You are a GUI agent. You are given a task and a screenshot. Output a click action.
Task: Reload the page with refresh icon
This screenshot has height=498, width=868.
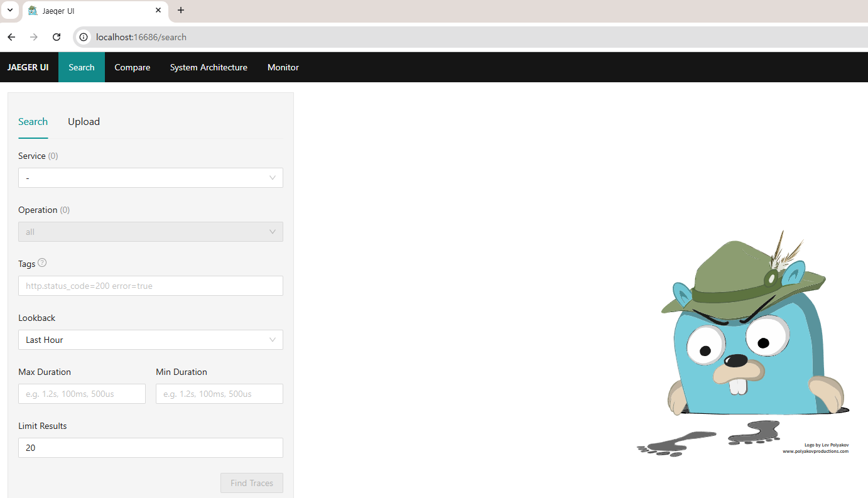pos(57,37)
